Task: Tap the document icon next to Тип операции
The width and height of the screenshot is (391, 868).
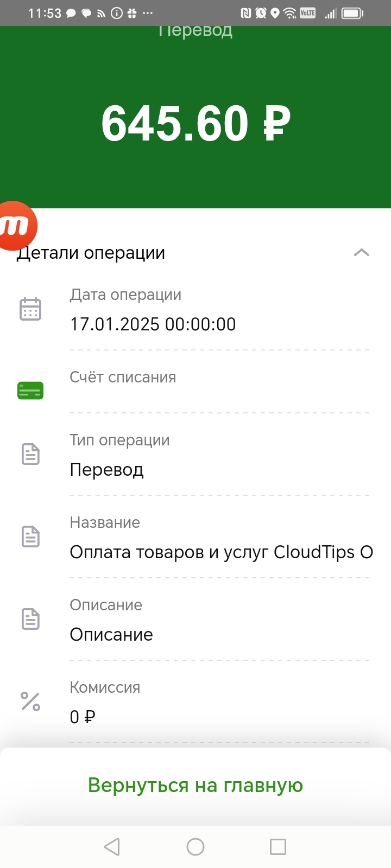Action: click(30, 454)
